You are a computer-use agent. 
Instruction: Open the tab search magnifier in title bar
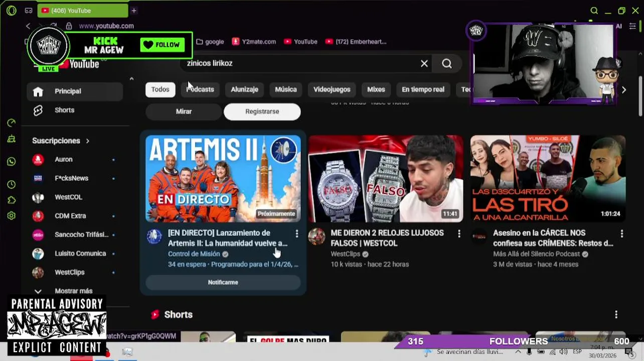(x=594, y=11)
